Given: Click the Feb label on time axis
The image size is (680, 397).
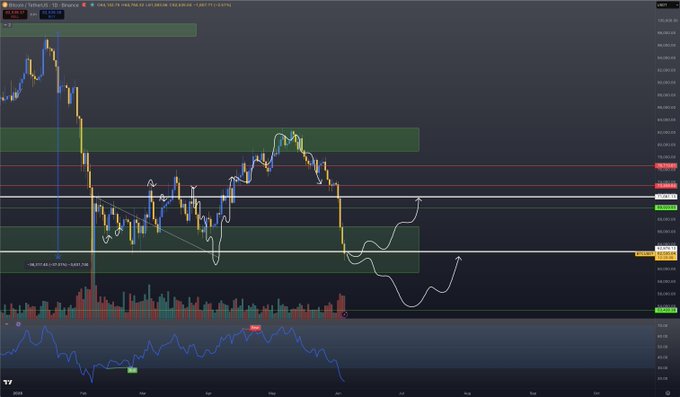Looking at the screenshot, I should 83,393.
